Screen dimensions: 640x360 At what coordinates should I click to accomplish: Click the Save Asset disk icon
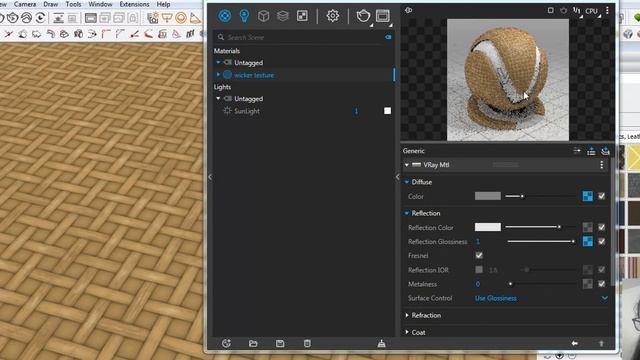pyautogui.click(x=280, y=344)
